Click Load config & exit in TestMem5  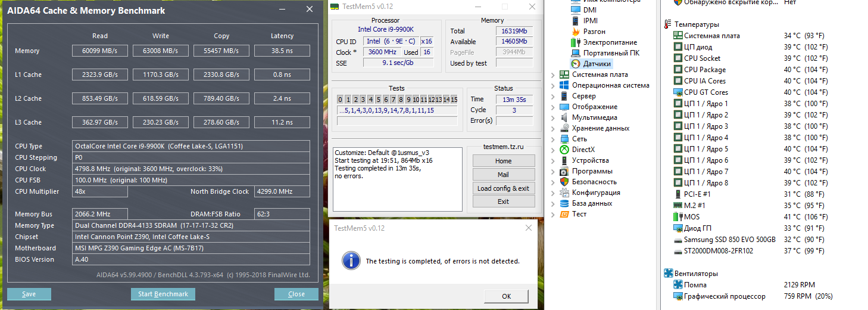[x=504, y=188]
